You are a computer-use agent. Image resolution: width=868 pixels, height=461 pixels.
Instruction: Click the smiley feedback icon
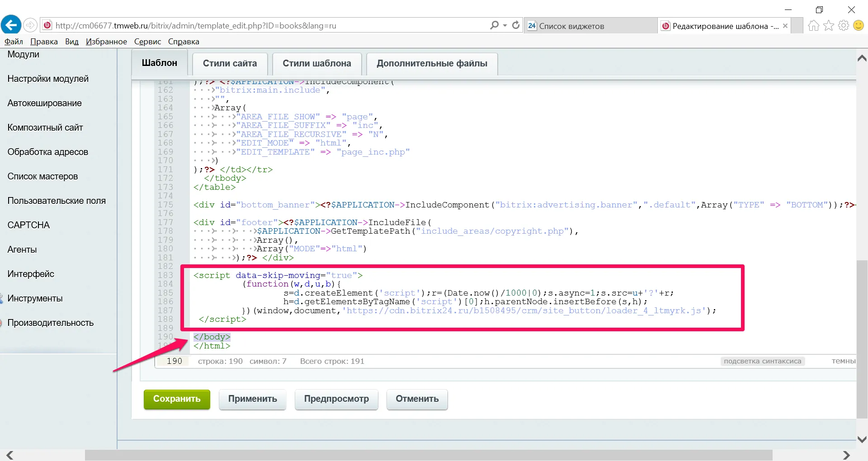tap(858, 26)
